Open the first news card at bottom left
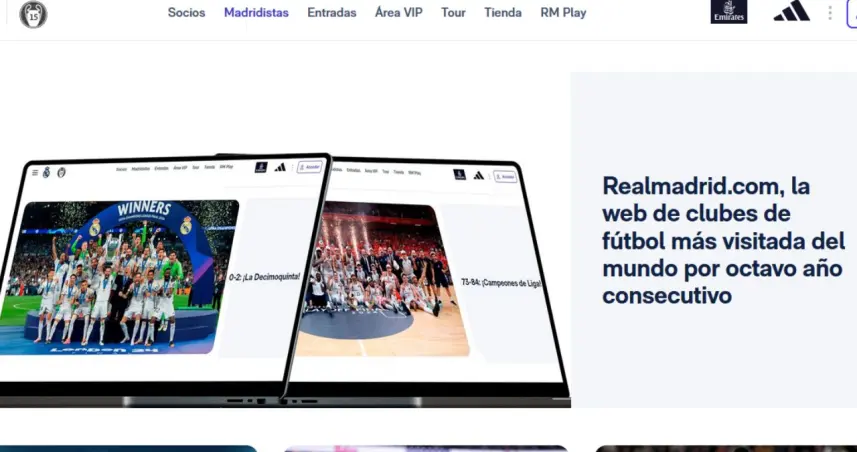The image size is (857, 452). point(128,448)
